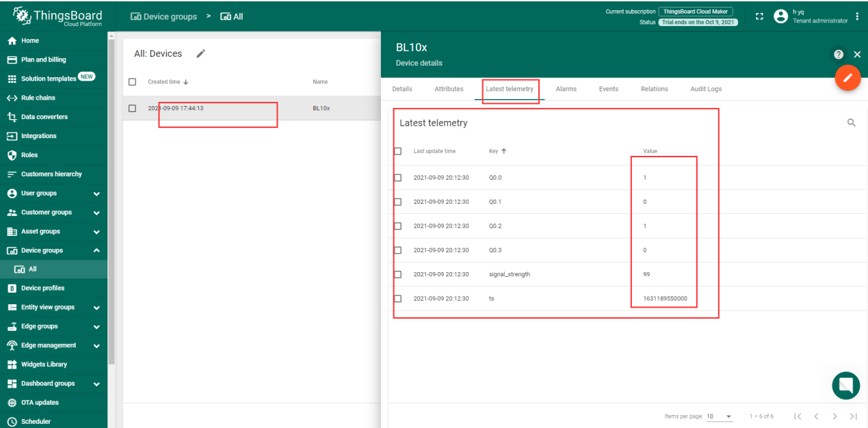The image size is (868, 428).
Task: Check the Q0.2 telemetry row
Action: click(x=397, y=226)
